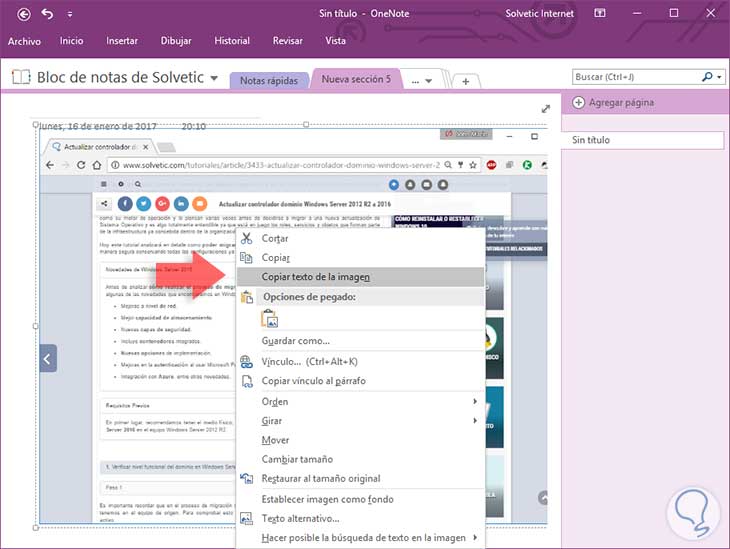Image resolution: width=730 pixels, height=549 pixels.
Task: Expand Hacer posible la búsqueda de texto submenu
Action: pyautogui.click(x=360, y=538)
